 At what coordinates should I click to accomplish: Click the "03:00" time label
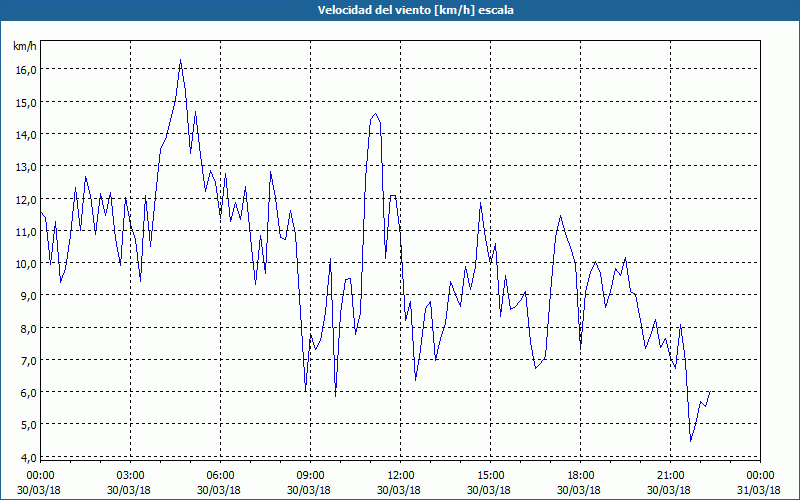(130, 476)
